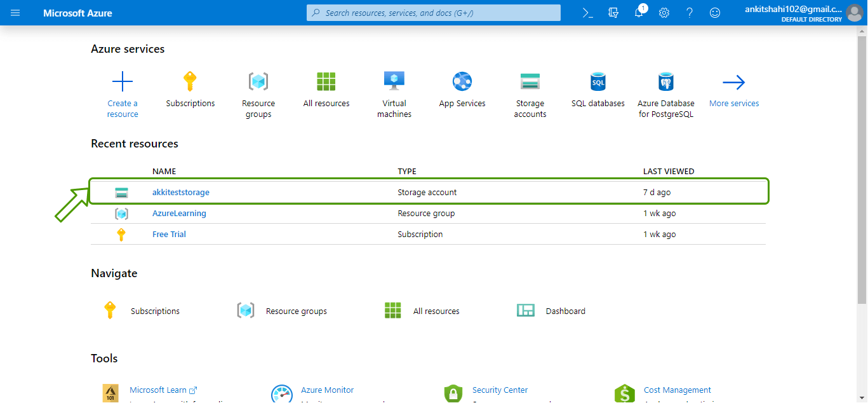Click the Virtual machines label in Azure services

pyautogui.click(x=394, y=109)
